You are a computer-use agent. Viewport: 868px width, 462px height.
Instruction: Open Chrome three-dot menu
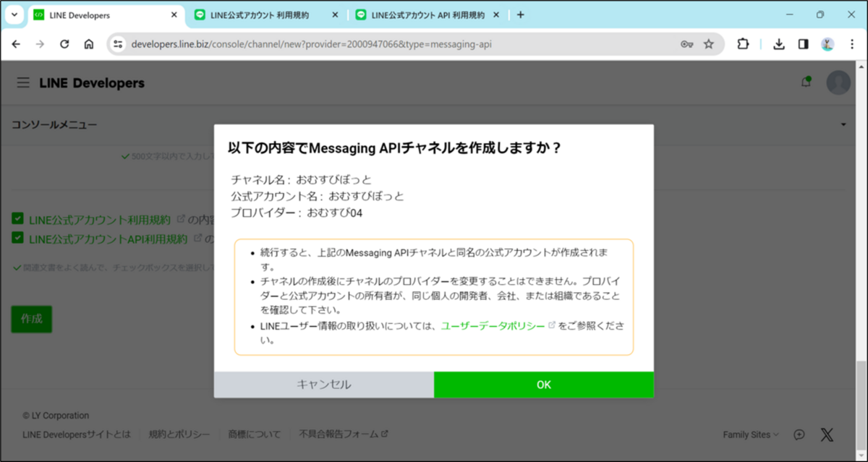(851, 44)
